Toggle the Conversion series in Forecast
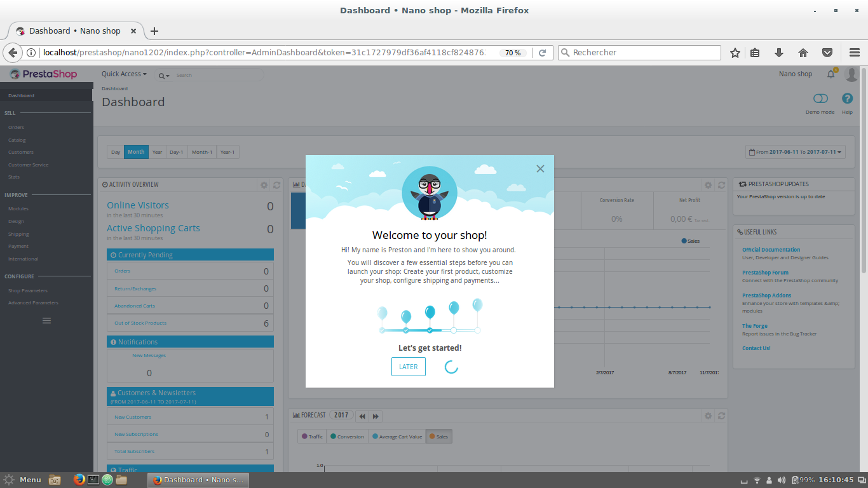Image resolution: width=868 pixels, height=488 pixels. click(348, 437)
